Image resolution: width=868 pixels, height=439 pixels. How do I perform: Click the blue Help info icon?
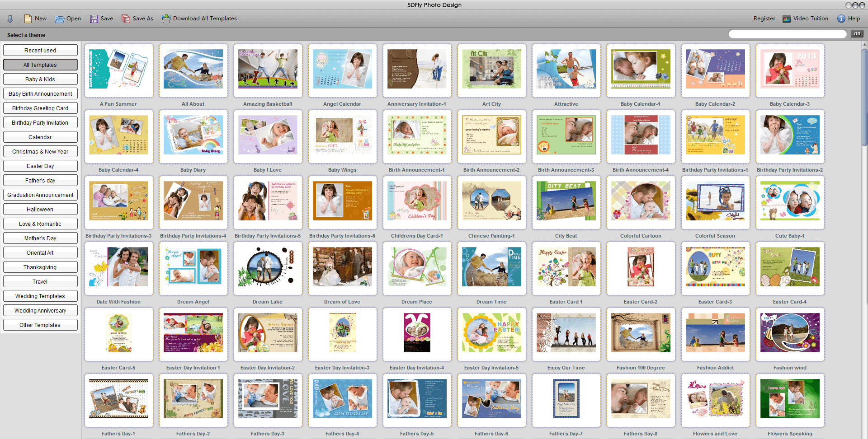pyautogui.click(x=841, y=19)
